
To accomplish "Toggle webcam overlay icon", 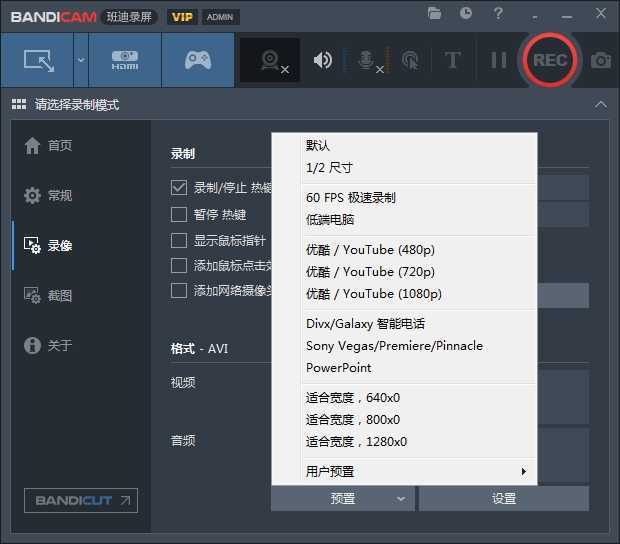I will (270, 60).
